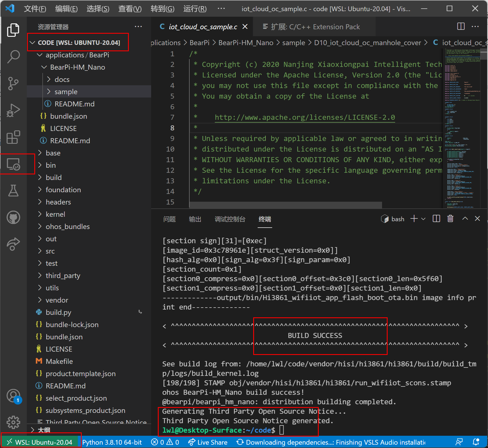488x448 pixels.
Task: Expand the vendor folder
Action: click(x=57, y=300)
